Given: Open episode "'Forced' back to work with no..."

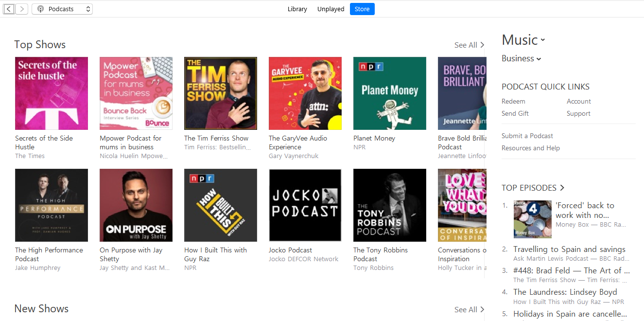Looking at the screenshot, I should [x=585, y=210].
